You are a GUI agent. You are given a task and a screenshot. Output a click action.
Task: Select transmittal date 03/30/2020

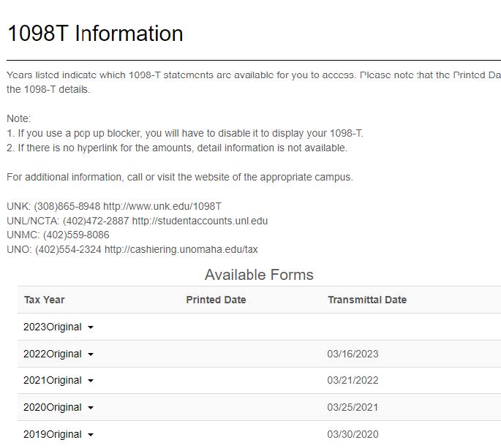point(353,434)
